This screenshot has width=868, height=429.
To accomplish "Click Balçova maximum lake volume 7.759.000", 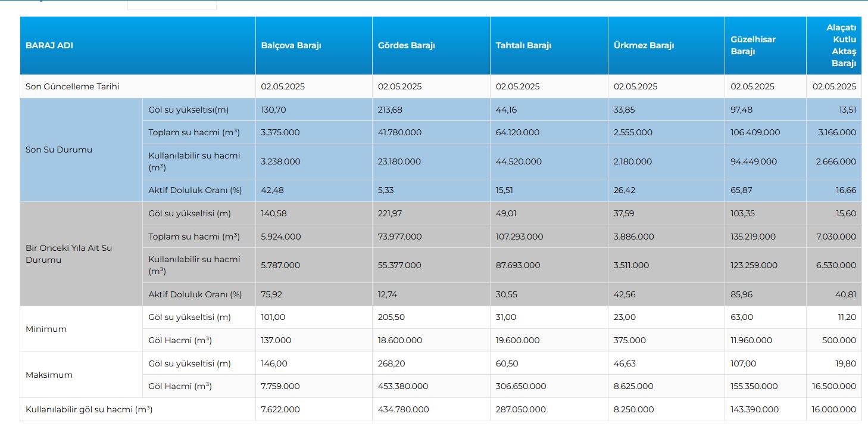I will coord(280,386).
